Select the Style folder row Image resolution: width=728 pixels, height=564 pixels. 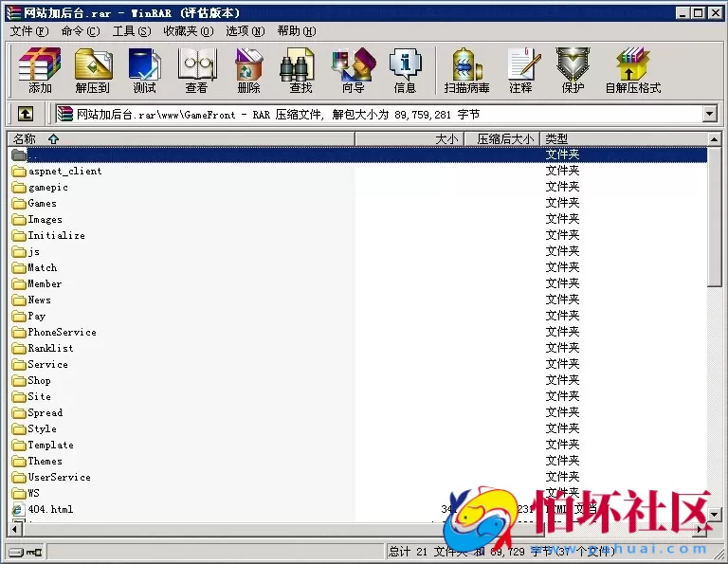(x=357, y=428)
